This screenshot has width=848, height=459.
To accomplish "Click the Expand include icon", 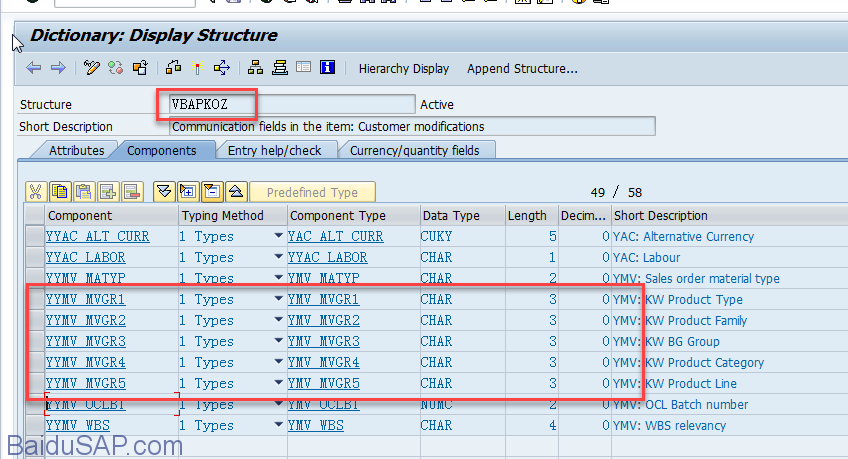I will point(188,192).
